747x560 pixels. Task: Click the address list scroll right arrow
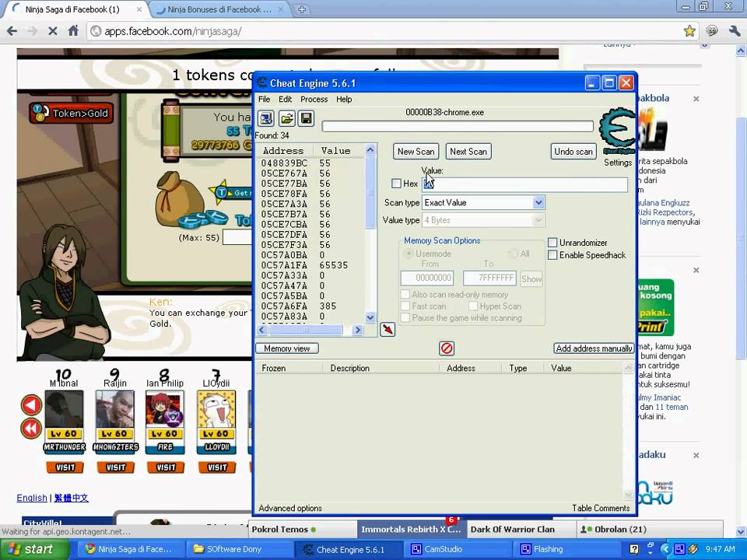tap(358, 330)
